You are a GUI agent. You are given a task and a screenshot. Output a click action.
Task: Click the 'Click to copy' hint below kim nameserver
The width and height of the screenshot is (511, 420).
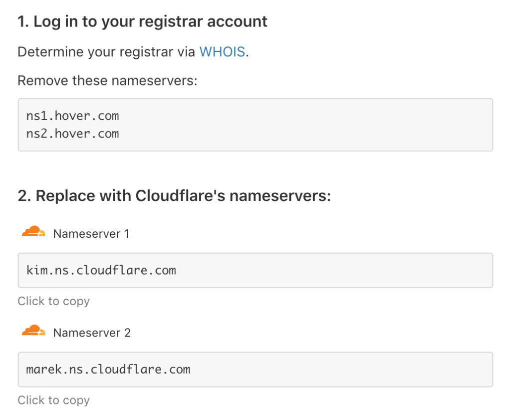53,301
